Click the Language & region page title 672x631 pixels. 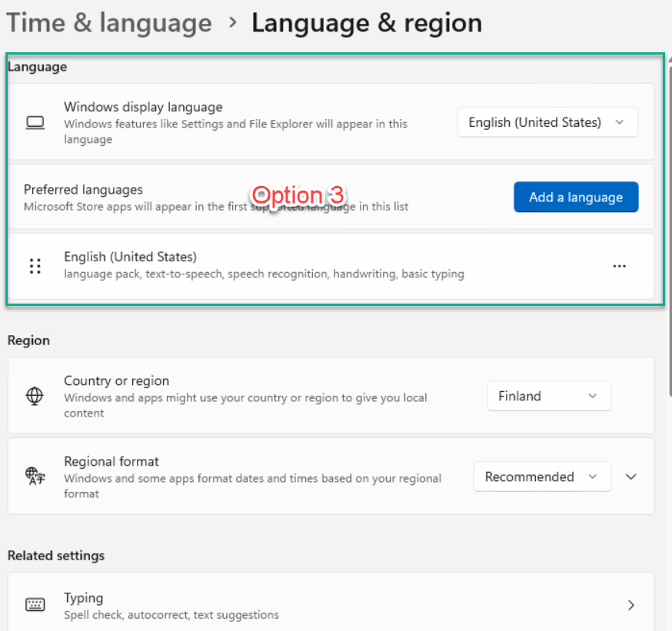tap(367, 23)
